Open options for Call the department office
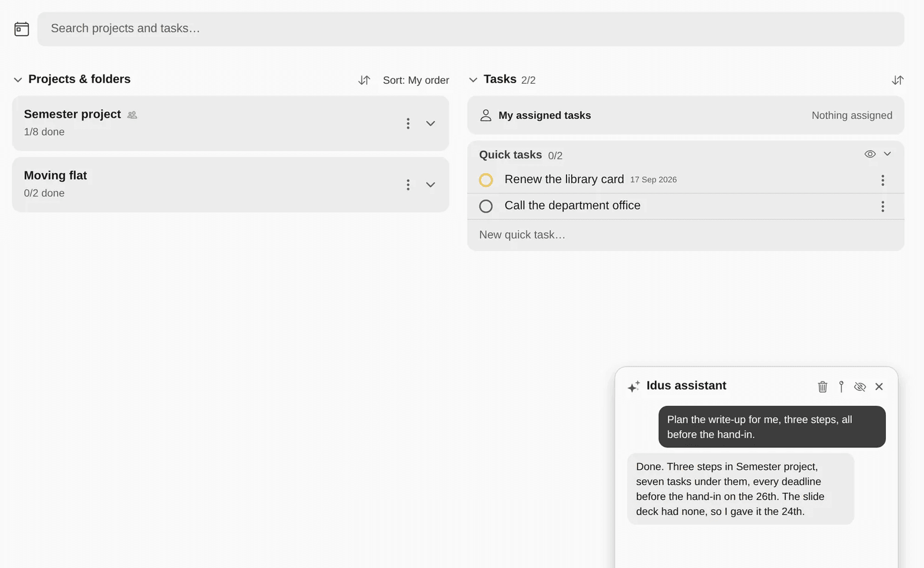This screenshot has width=924, height=568. coord(882,206)
